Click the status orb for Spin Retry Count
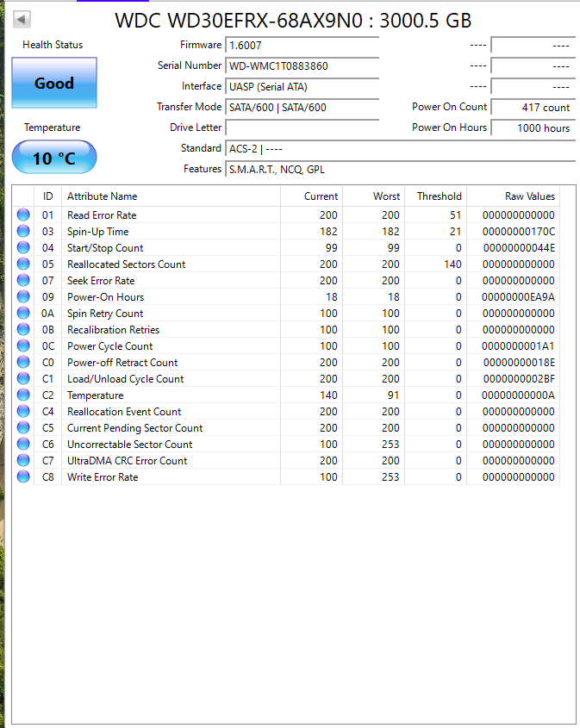Viewport: 580px width, 728px height. point(23,313)
